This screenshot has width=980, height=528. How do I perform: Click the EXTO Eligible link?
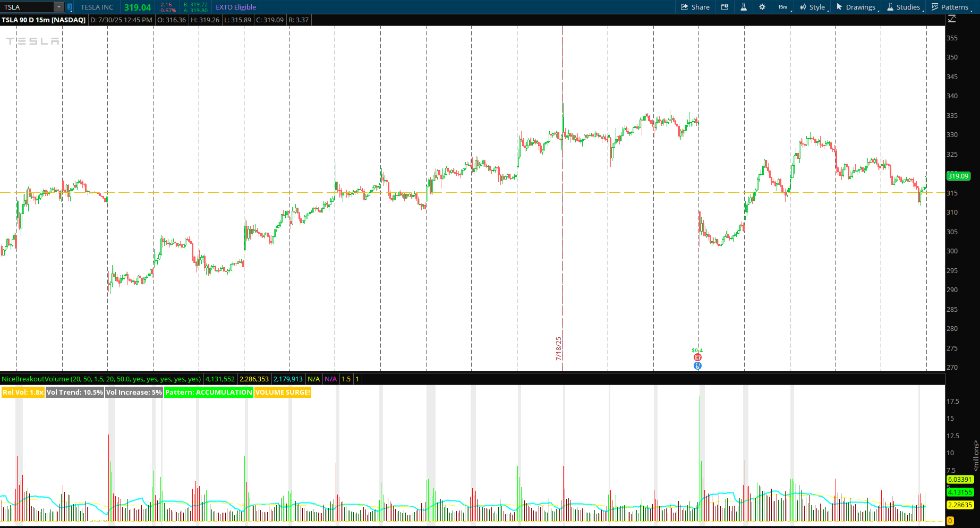[235, 7]
